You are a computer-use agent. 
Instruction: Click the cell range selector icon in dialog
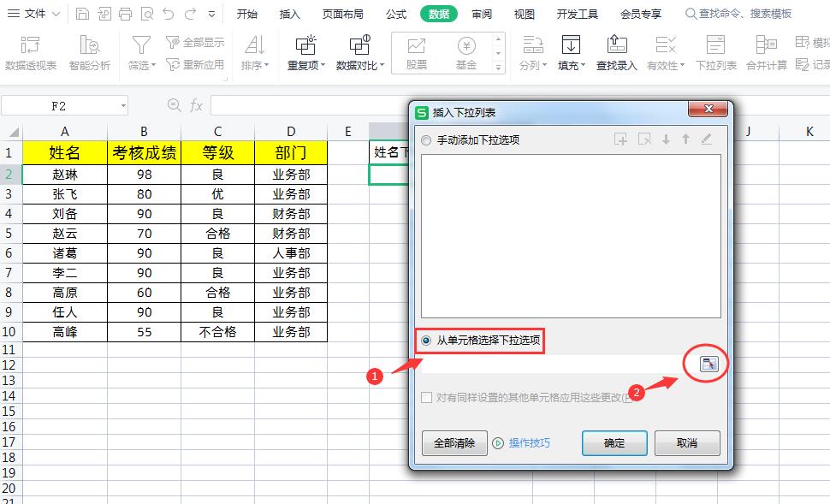tap(708, 364)
